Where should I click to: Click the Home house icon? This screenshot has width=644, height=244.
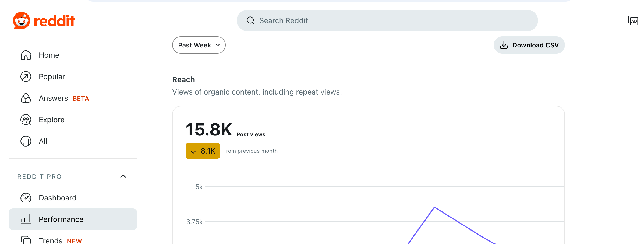click(26, 55)
